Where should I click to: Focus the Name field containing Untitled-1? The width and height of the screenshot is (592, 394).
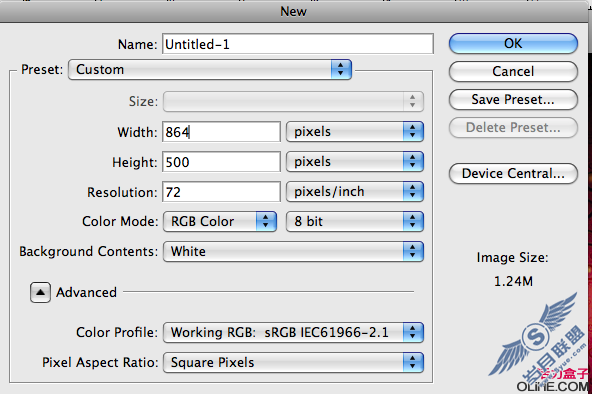click(298, 44)
